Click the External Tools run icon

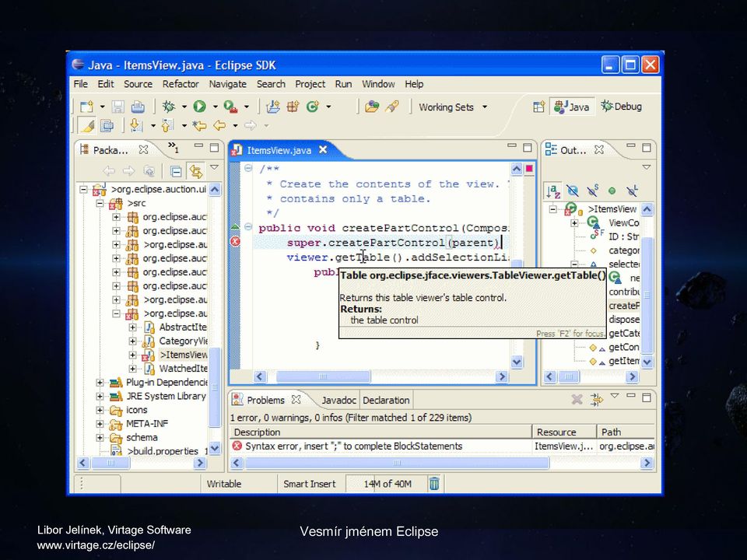click(x=230, y=107)
